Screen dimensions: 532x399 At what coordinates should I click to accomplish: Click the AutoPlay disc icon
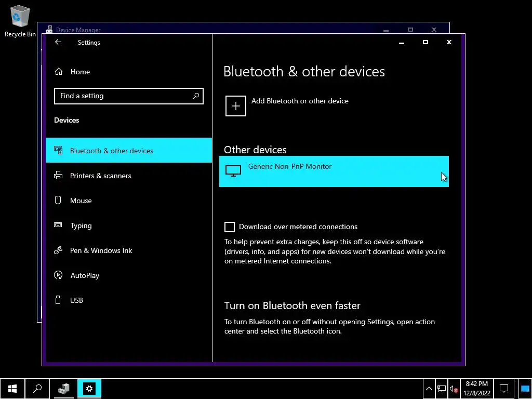pos(58,275)
